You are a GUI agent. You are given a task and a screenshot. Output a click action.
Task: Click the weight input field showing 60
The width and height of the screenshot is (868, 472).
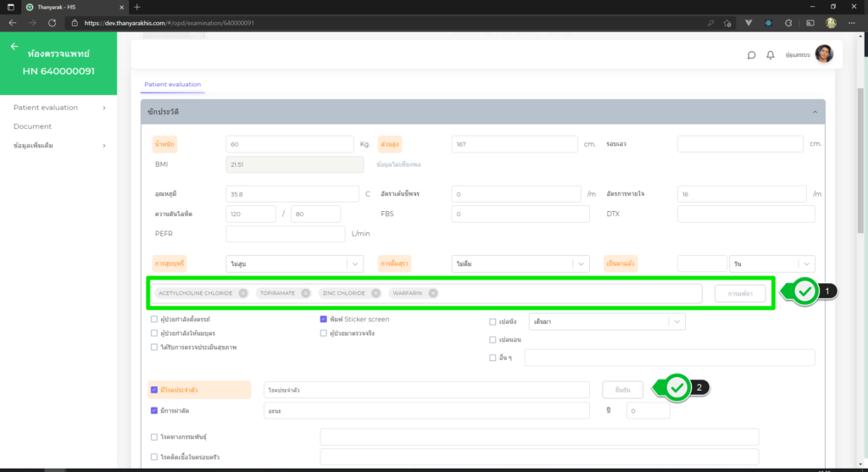(290, 144)
